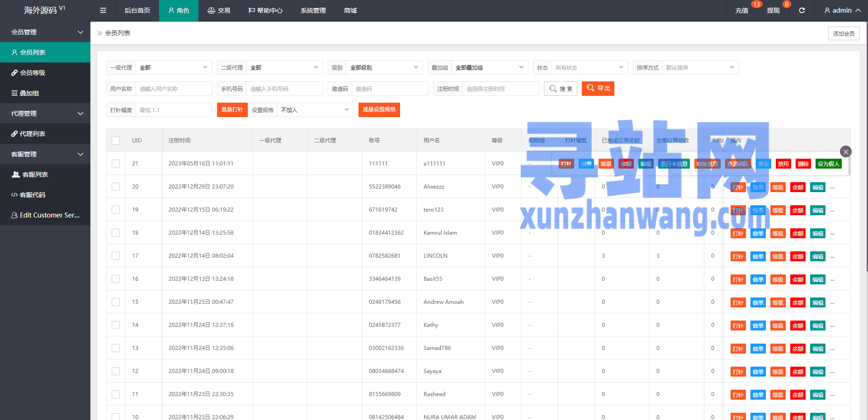Click the 用户名称 input field
The image size is (868, 420).
(x=174, y=89)
